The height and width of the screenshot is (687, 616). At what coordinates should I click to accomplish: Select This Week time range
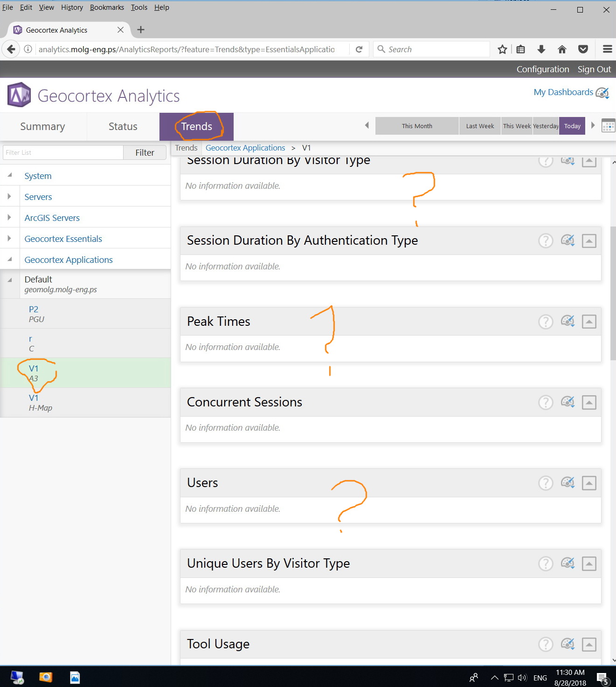pyautogui.click(x=517, y=126)
